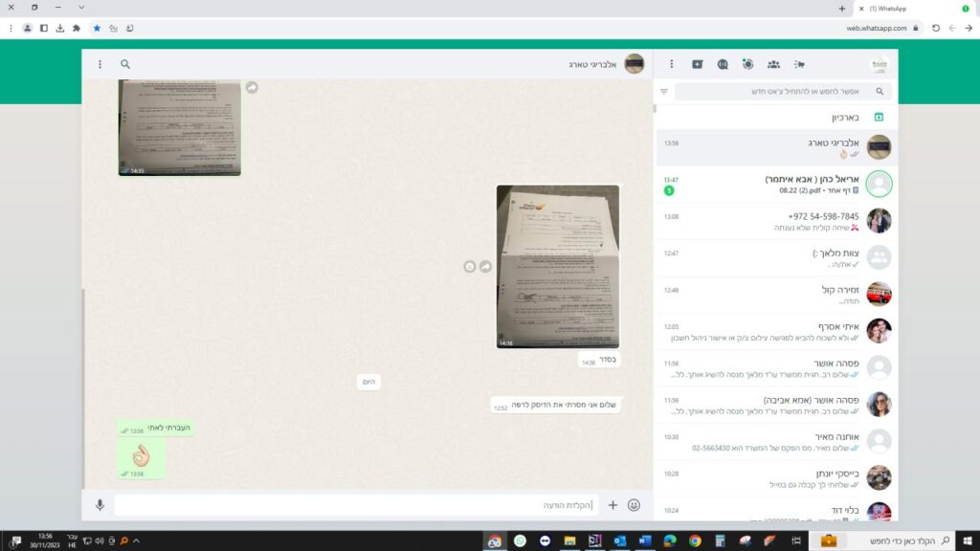Click the chat list search field
This screenshot has height=551, width=980.
coord(780,92)
